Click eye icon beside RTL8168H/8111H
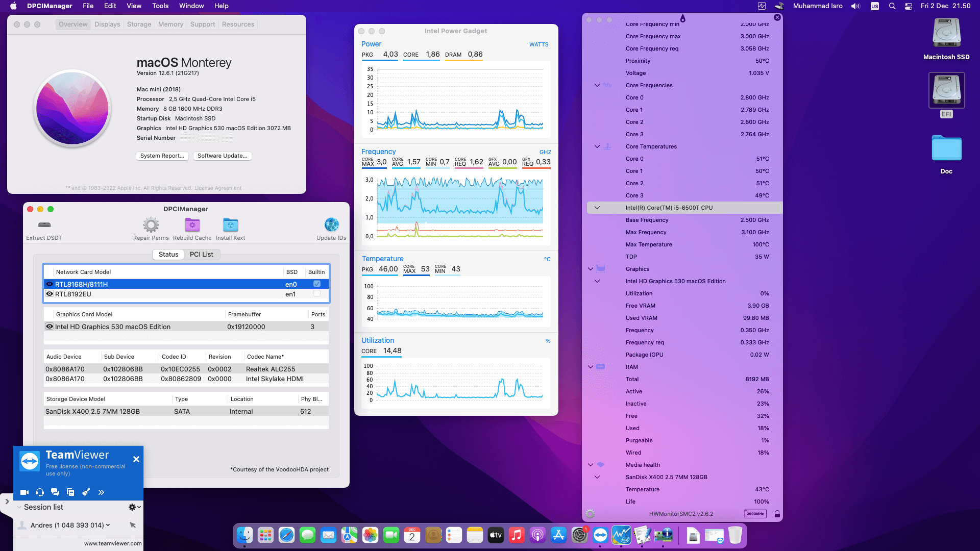 coord(50,284)
